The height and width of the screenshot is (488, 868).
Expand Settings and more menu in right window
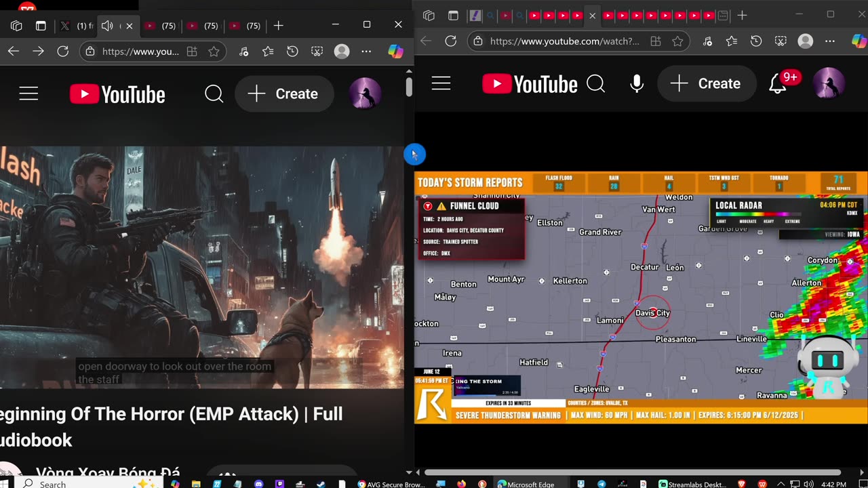831,41
